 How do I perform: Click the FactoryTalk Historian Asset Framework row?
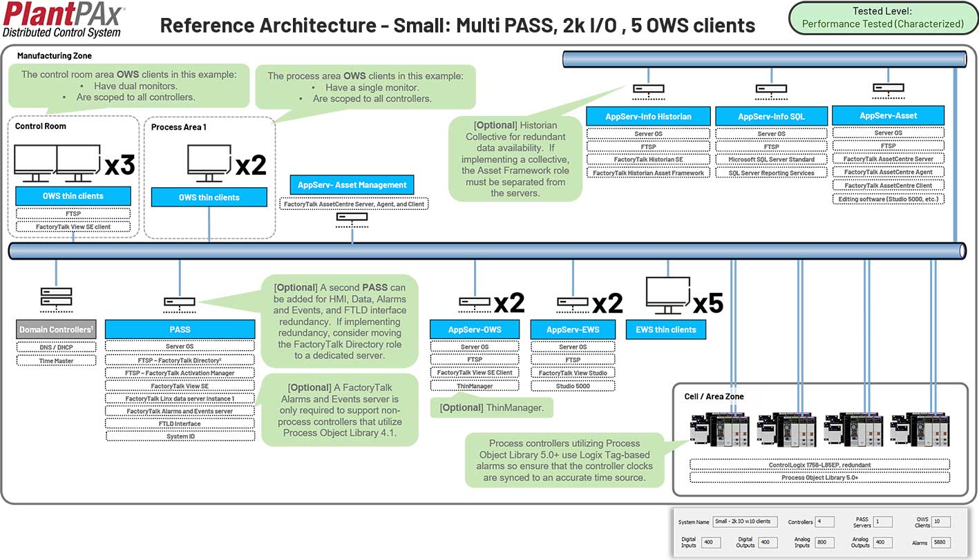click(x=648, y=173)
